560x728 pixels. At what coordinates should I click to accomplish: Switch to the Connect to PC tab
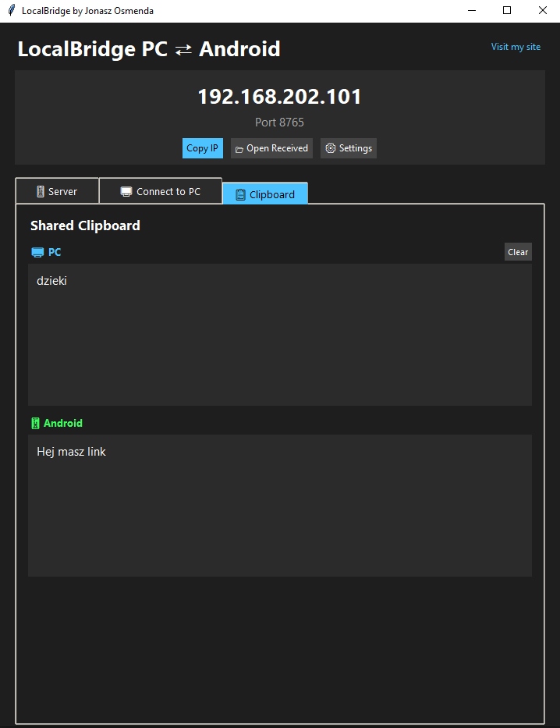(x=161, y=191)
